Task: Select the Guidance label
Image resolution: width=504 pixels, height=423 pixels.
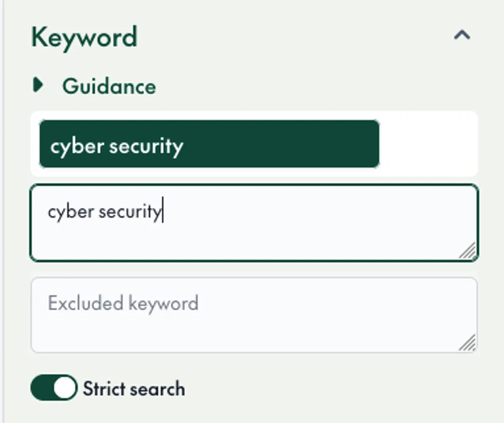Action: point(109,87)
